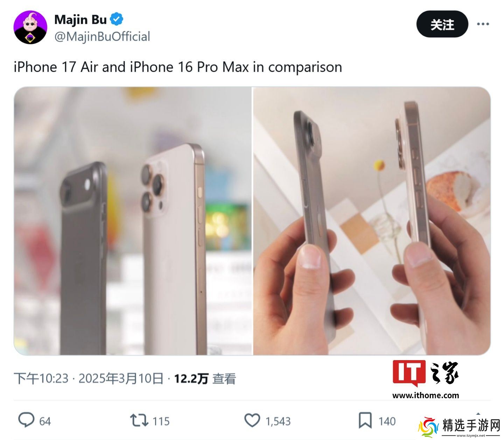Viewport: 504px width, 440px height.
Task: Click the reply speech bubble icon
Action: tap(26, 420)
